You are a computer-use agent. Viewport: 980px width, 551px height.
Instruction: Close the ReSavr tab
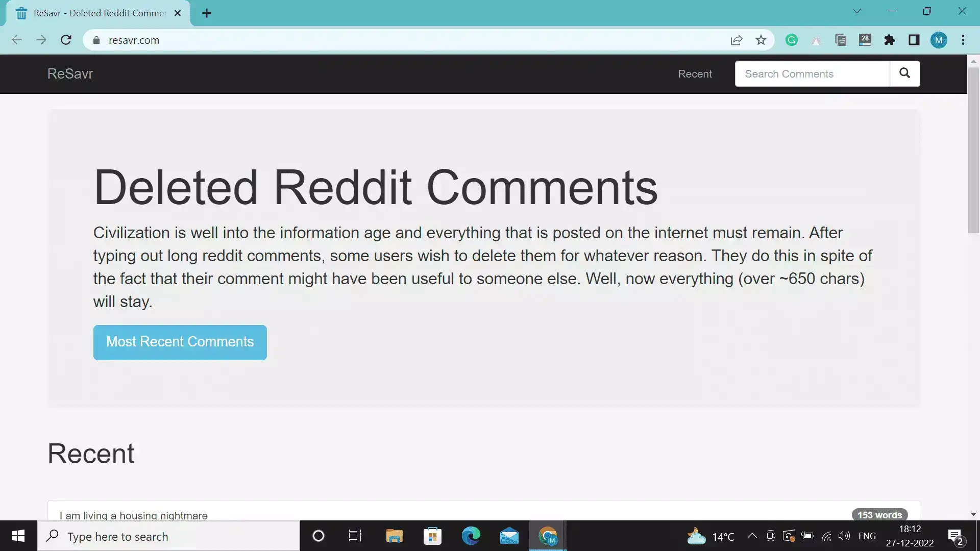coord(177,13)
